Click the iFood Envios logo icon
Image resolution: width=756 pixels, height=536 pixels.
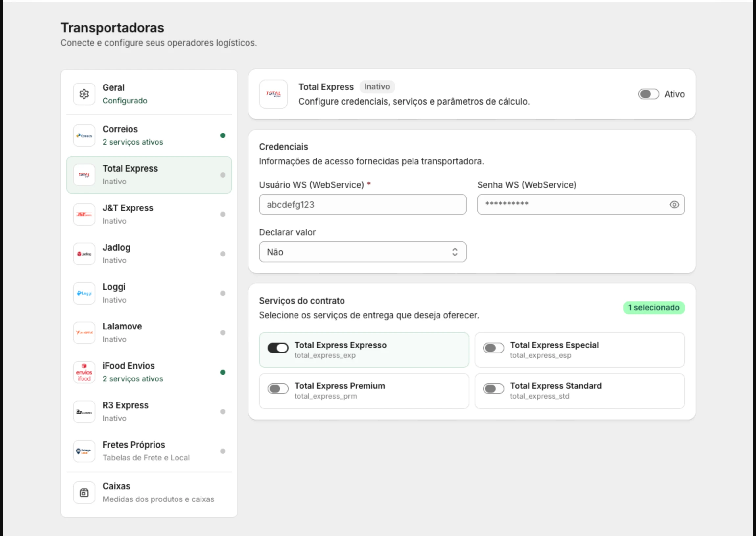click(x=84, y=372)
